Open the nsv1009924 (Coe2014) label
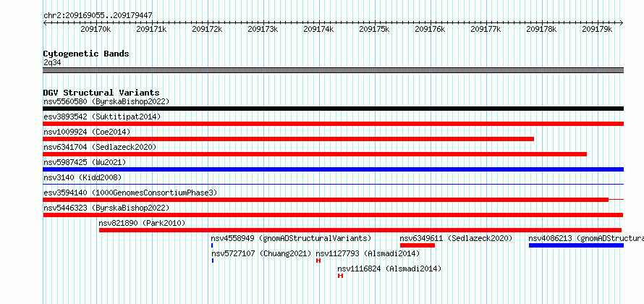 (x=87, y=132)
